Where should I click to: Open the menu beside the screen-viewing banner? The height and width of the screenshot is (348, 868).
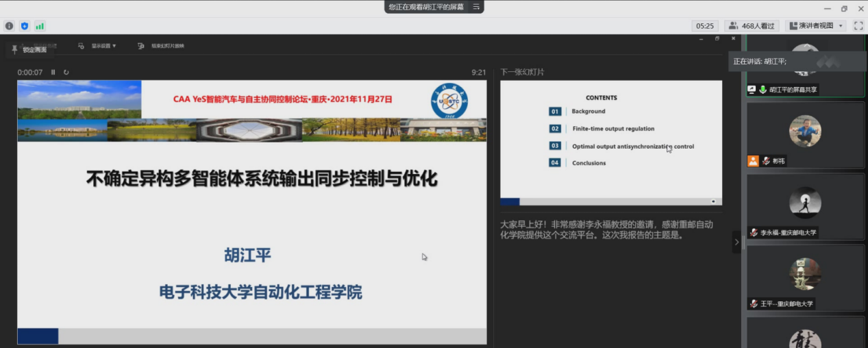coord(476,7)
